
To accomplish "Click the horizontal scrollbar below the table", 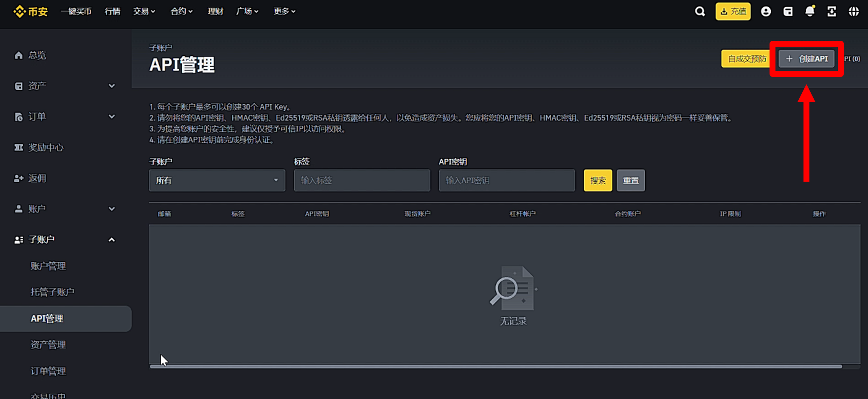I will coord(495,366).
